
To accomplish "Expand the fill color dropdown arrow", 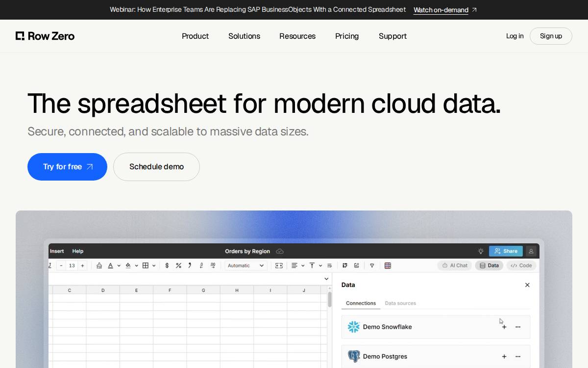I will (x=136, y=265).
